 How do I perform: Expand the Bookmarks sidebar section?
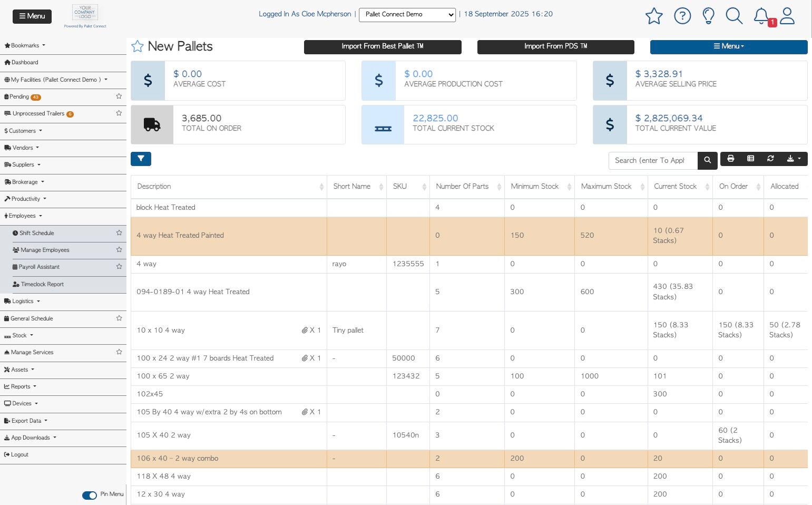coord(25,45)
